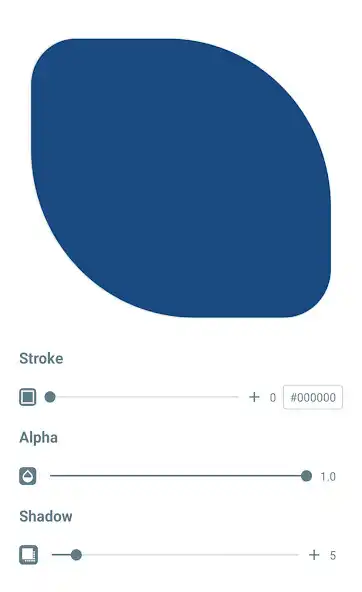Click the middle of the Alpha slider track
362x592 pixels.
pos(178,476)
